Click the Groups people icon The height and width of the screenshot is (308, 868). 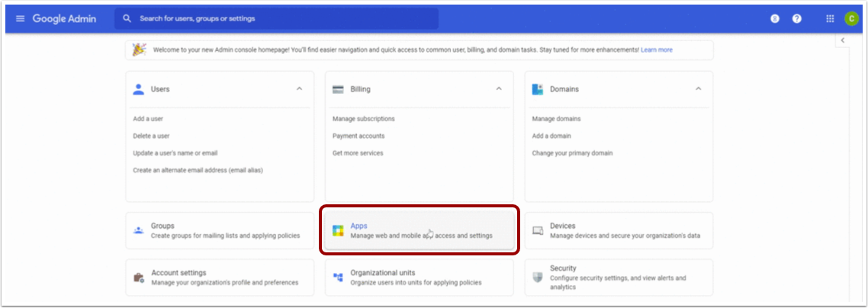[x=139, y=230]
